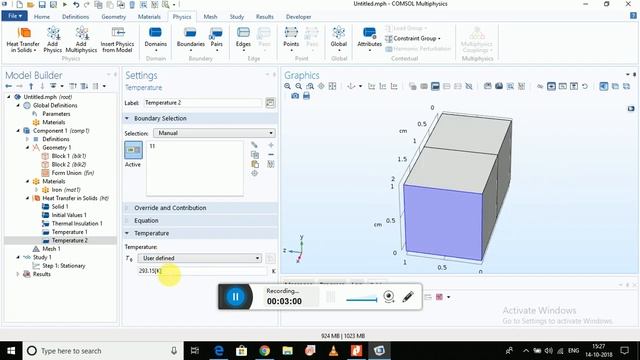This screenshot has height=360, width=640.
Task: Click Add Physics in the ribbon
Action: (53, 40)
